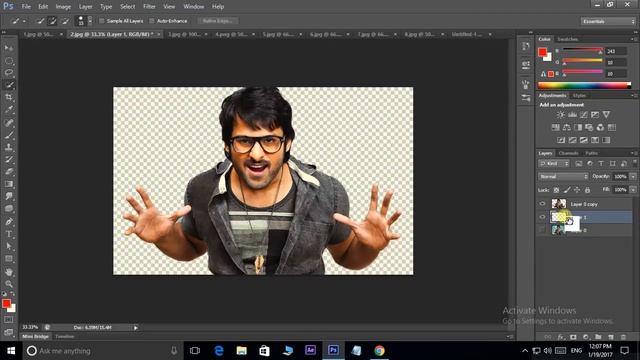Open the Opacity slider dropdown arrow
Image resolution: width=640 pixels, height=360 pixels.
click(633, 176)
